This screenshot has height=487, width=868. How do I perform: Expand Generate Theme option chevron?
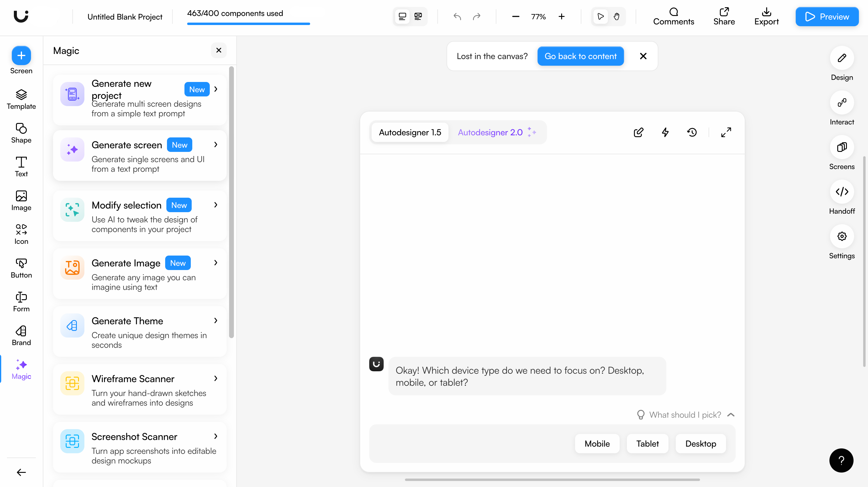point(216,321)
